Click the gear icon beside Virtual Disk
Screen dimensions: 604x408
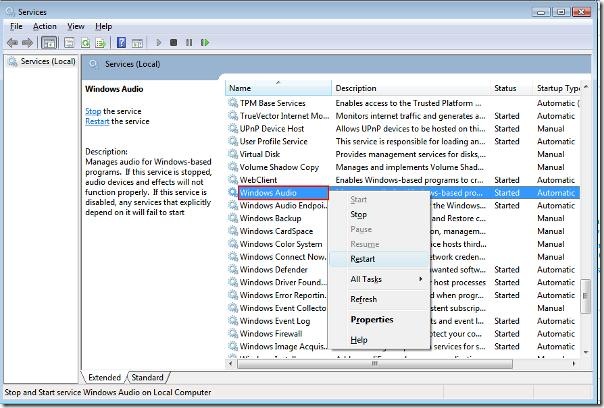click(233, 154)
